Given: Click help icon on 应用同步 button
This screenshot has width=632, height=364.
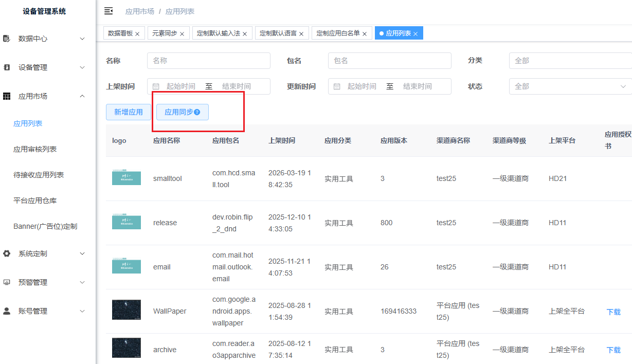Looking at the screenshot, I should [x=197, y=112].
